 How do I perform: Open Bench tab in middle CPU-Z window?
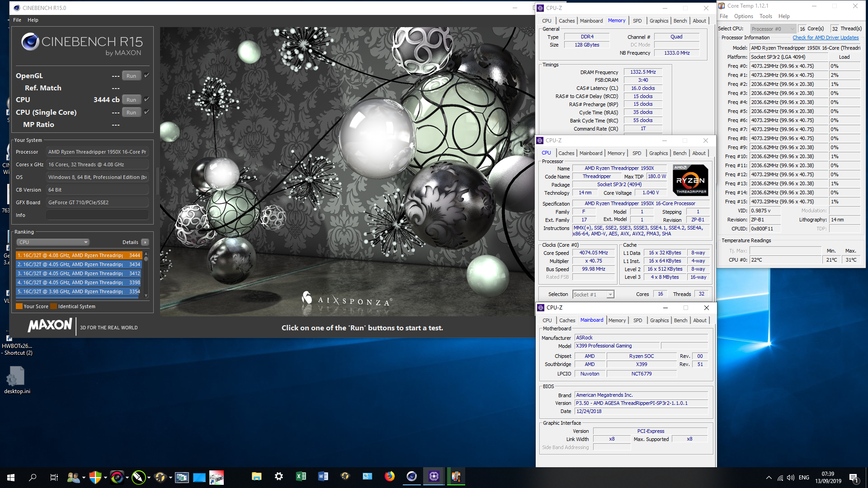tap(679, 153)
